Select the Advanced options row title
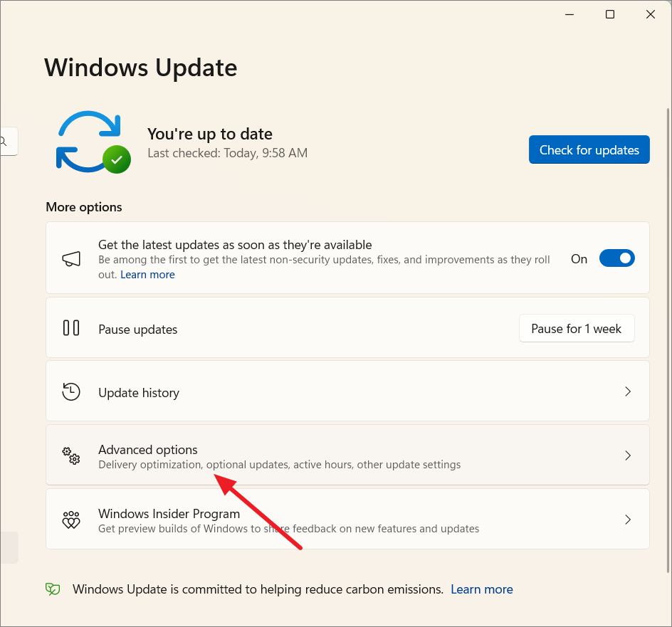This screenshot has width=672, height=627. [x=148, y=450]
